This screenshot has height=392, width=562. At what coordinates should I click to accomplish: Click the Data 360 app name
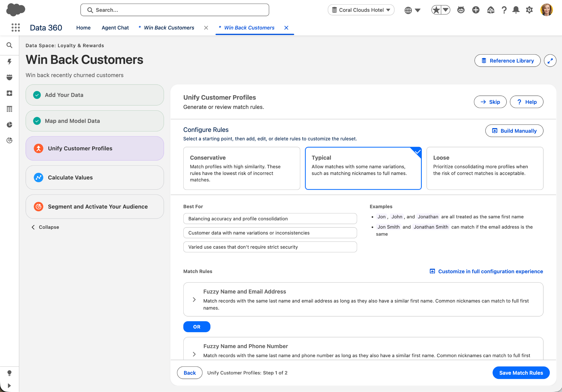pos(46,28)
